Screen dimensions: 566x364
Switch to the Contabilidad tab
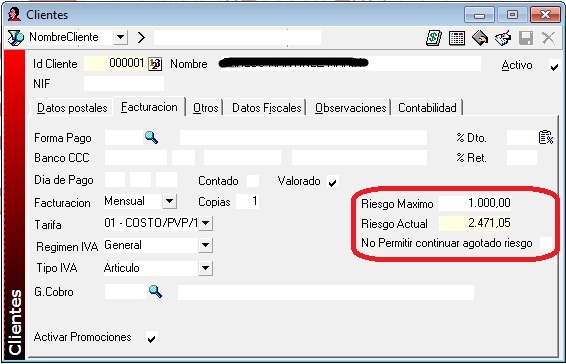tap(427, 108)
